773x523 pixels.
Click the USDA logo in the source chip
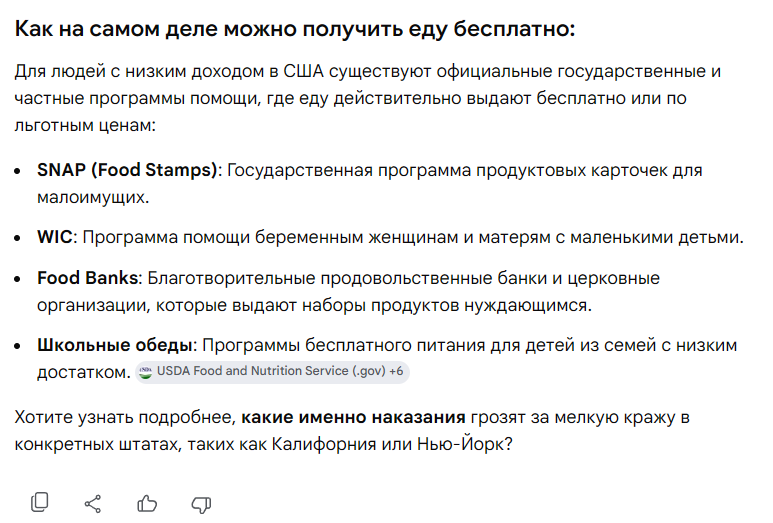(145, 372)
